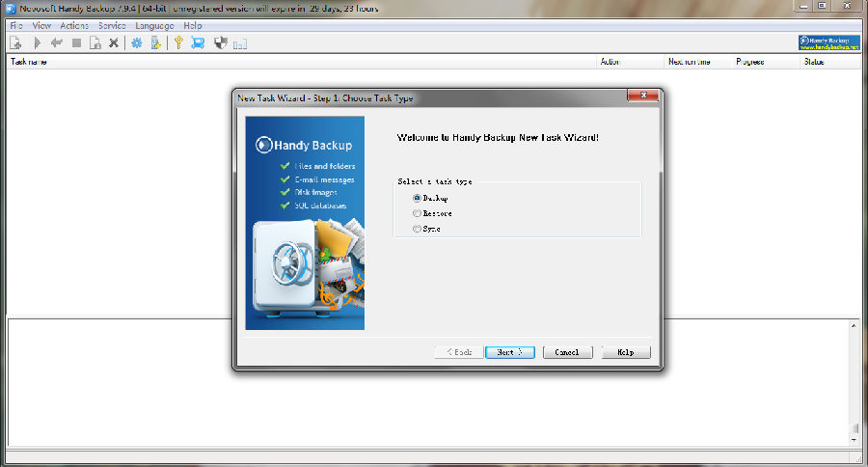The height and width of the screenshot is (467, 868).
Task: Click 'Welcome to Handy Backup New Task Wizard!' text
Action: (x=498, y=137)
